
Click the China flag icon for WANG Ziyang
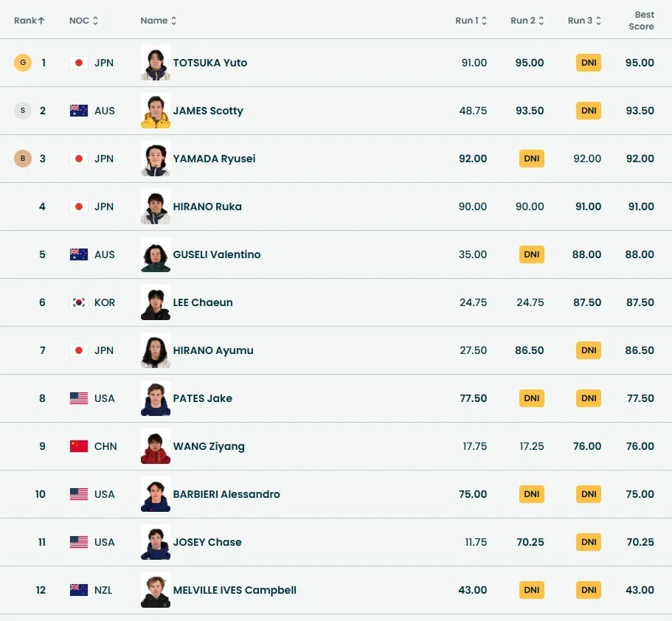79,446
